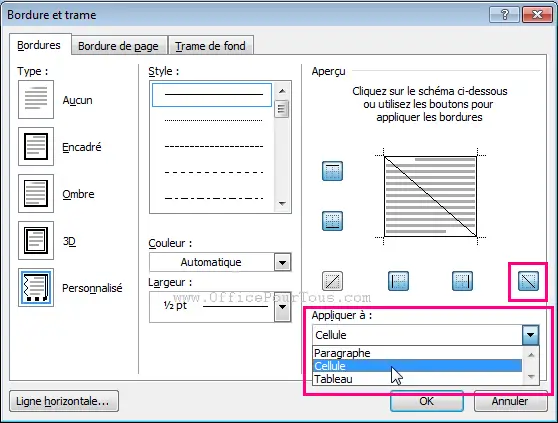Screen dimensions: 558x423
Task: Click the Encadré label text
Action: click(x=82, y=147)
